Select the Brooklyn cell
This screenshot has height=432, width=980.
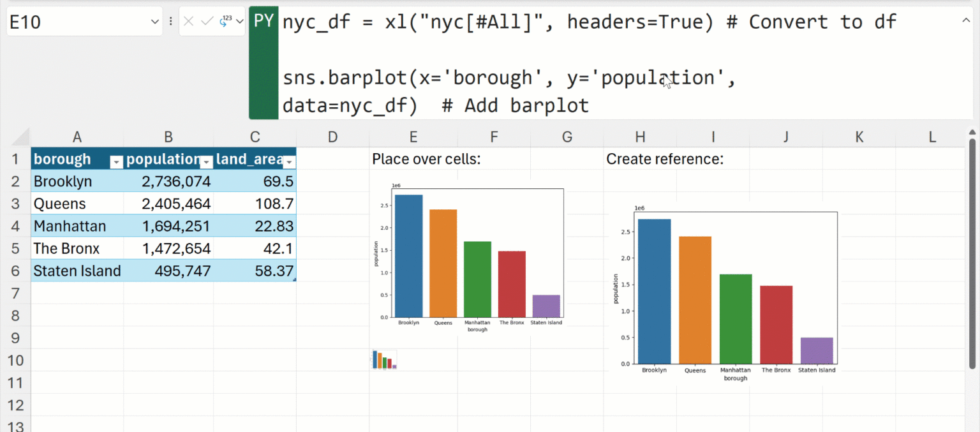[x=77, y=182]
